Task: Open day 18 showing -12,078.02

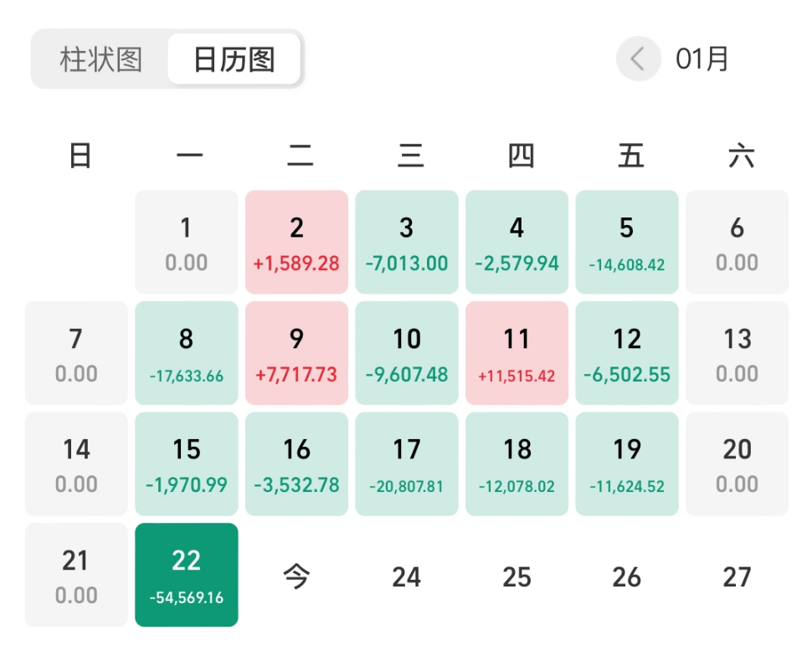Action: [516, 463]
